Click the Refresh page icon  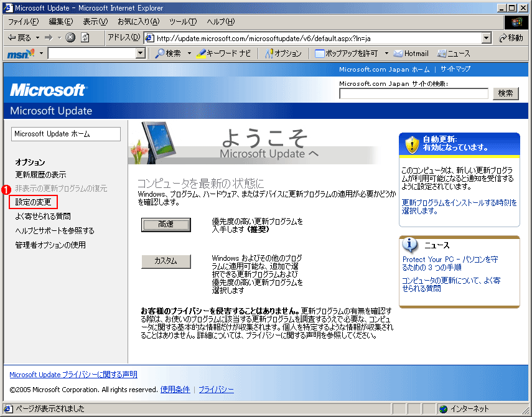[85, 38]
